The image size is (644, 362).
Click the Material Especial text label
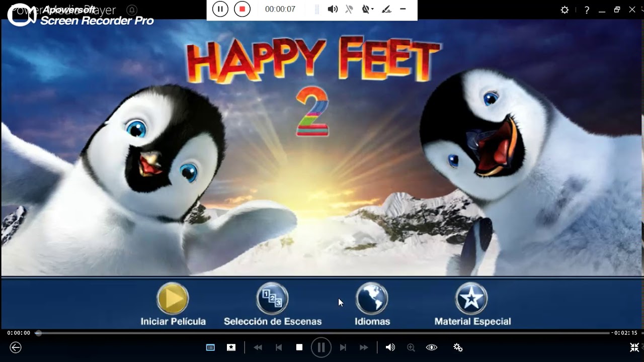coord(472,321)
